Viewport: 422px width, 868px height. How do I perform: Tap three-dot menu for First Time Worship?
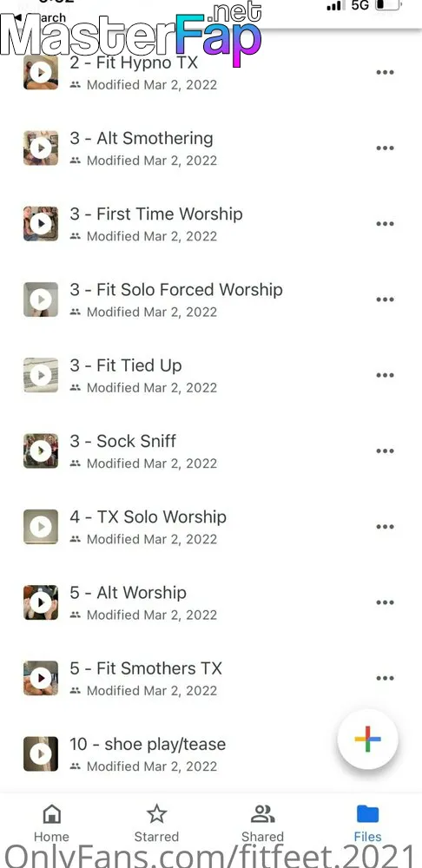tap(385, 224)
